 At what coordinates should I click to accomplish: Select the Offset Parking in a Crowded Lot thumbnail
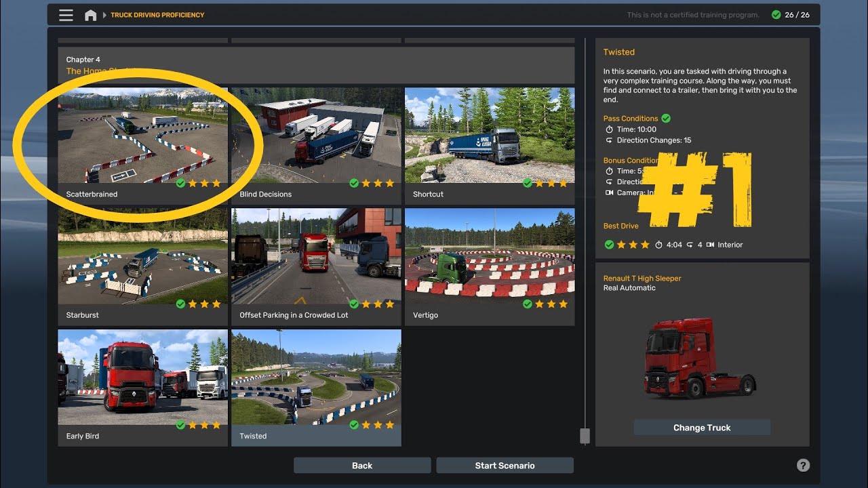[x=316, y=256]
